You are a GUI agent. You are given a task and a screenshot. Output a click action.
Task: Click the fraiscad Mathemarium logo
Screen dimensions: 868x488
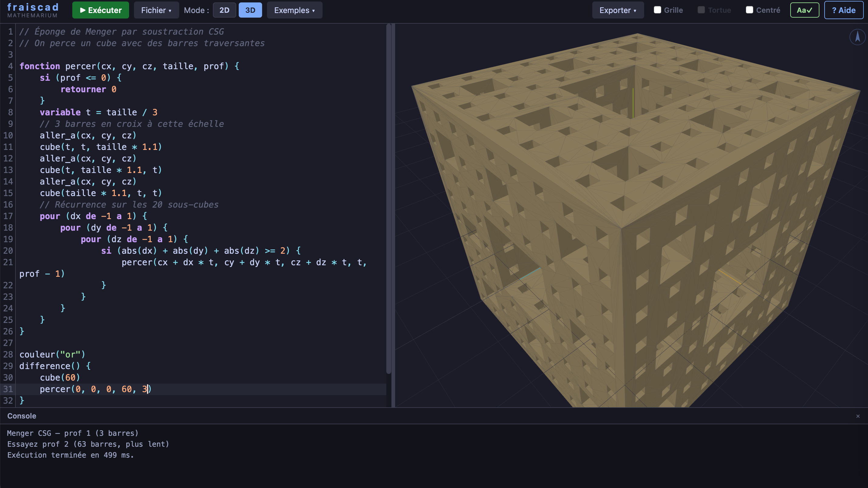tap(33, 10)
